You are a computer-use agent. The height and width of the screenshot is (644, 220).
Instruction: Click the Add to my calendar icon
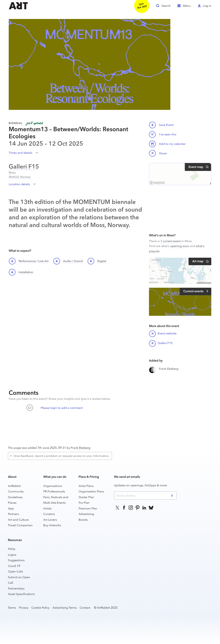click(152, 144)
